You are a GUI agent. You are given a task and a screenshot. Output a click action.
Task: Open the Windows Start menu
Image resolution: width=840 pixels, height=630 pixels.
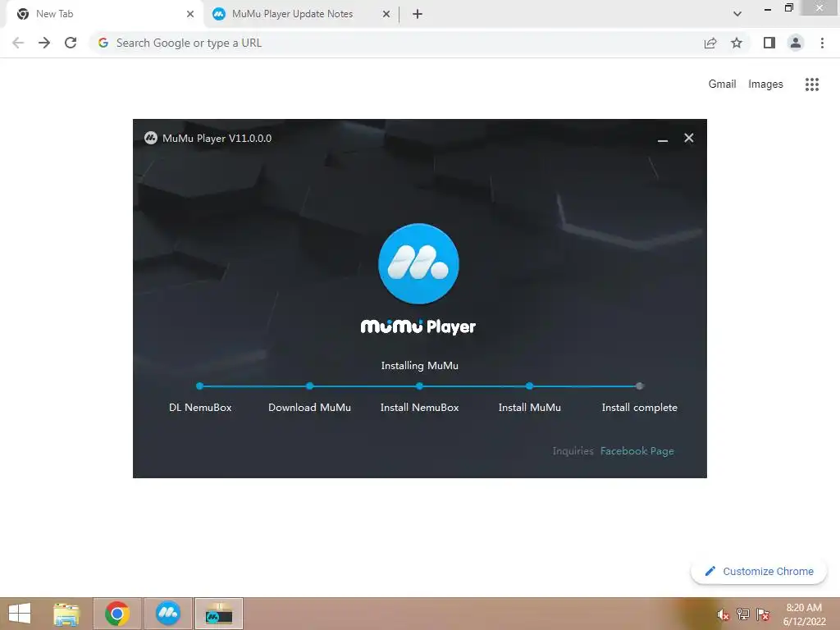click(20, 614)
